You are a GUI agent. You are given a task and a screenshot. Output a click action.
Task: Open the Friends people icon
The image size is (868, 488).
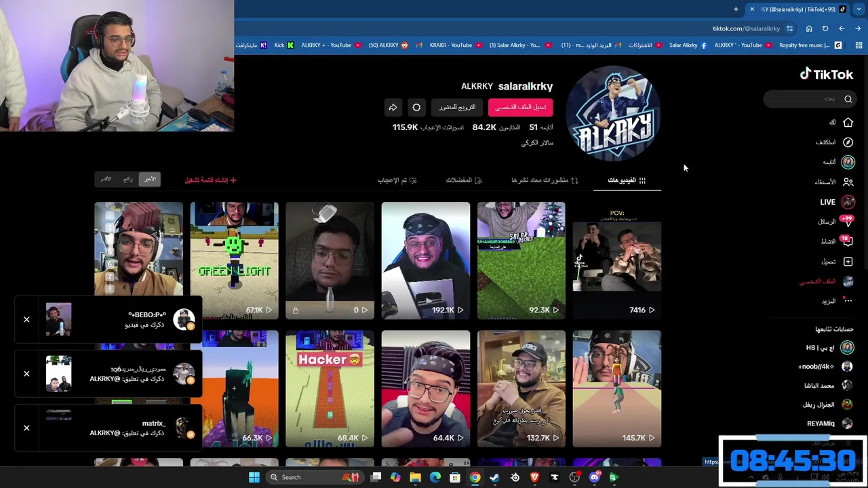point(848,182)
